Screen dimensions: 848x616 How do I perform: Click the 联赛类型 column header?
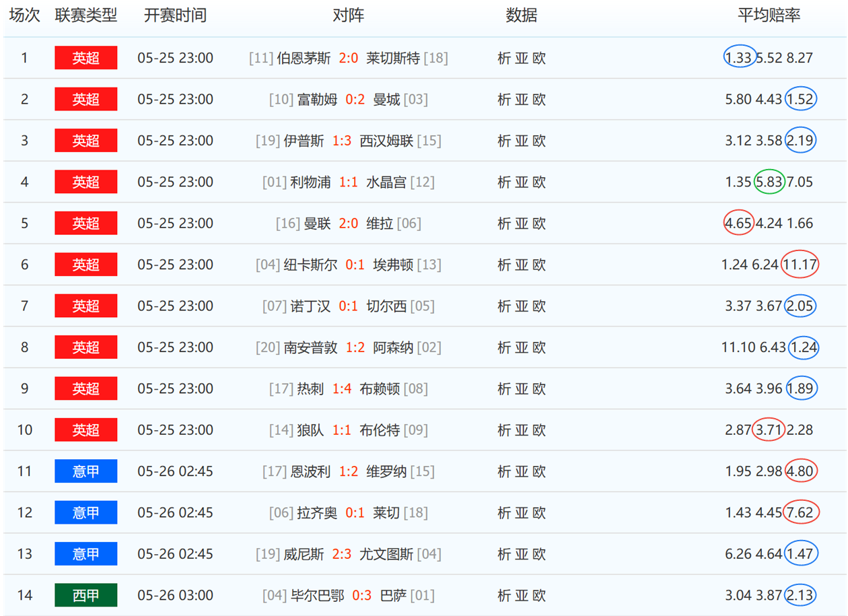coord(86,15)
